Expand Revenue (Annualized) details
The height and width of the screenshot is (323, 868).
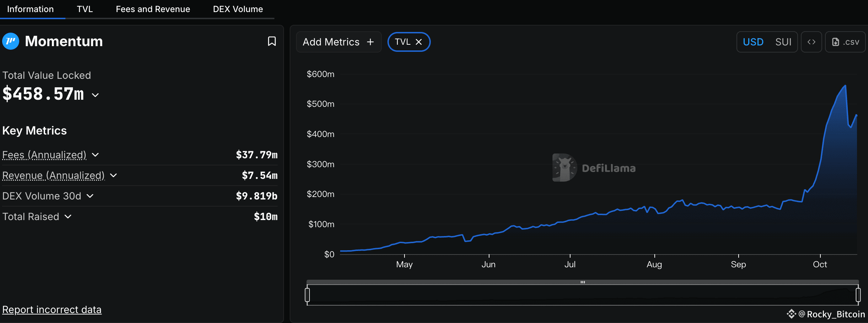click(x=113, y=175)
